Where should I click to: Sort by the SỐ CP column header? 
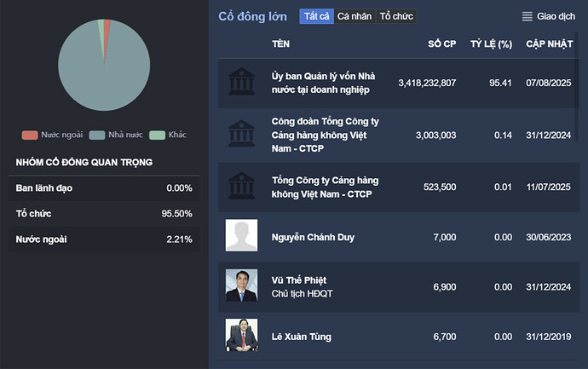[441, 43]
